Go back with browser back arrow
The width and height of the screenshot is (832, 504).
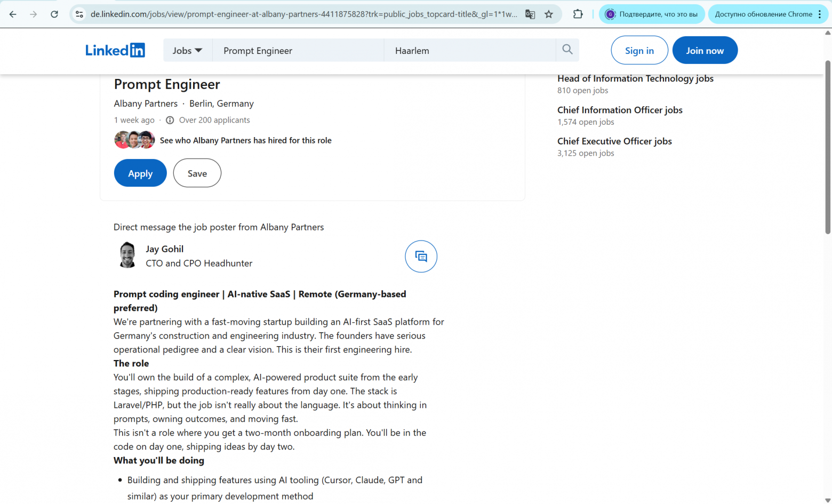click(13, 14)
